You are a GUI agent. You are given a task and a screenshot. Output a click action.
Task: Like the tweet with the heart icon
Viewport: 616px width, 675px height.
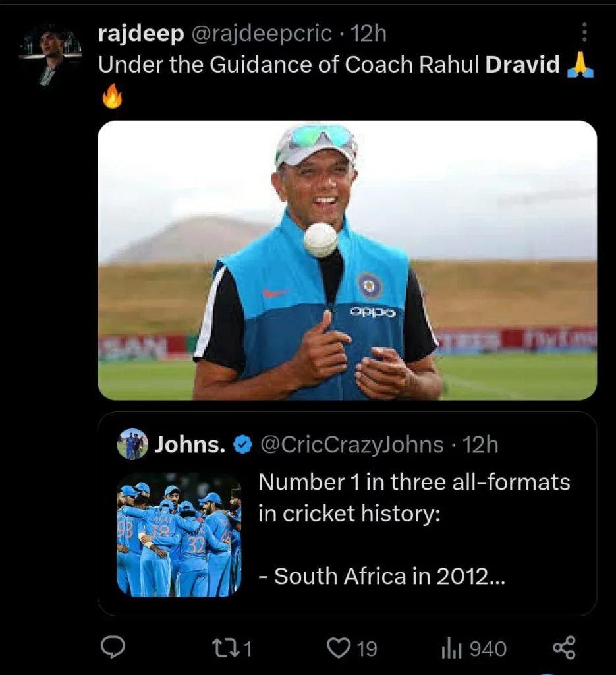(338, 649)
